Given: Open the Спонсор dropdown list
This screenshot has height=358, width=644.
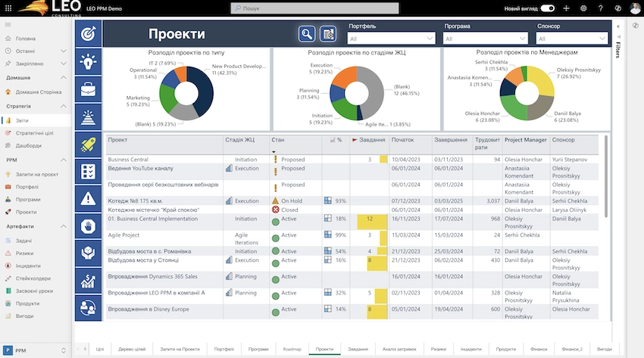Looking at the screenshot, I should pyautogui.click(x=571, y=39).
